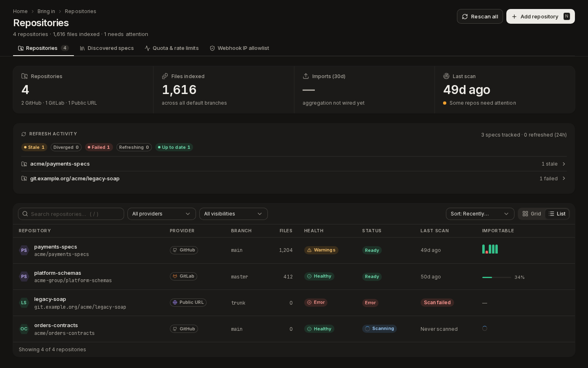Click the Repositories stat card icon
Image resolution: width=588 pixels, height=368 pixels.
(x=24, y=76)
